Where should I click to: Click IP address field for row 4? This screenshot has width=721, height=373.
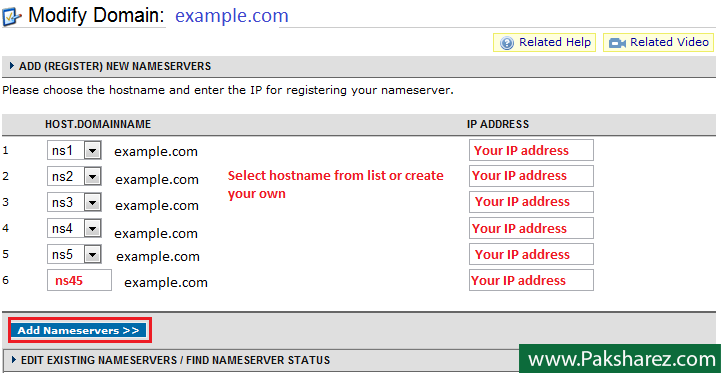click(x=531, y=228)
